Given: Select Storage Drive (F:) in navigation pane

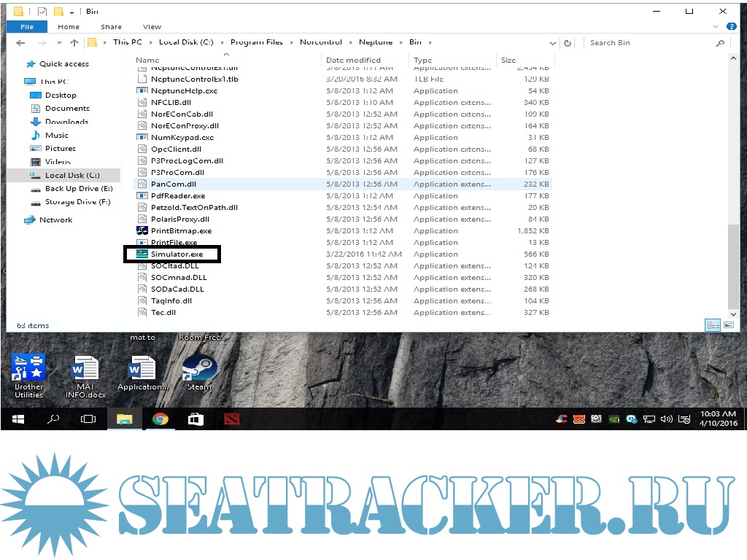Looking at the screenshot, I should point(77,202).
